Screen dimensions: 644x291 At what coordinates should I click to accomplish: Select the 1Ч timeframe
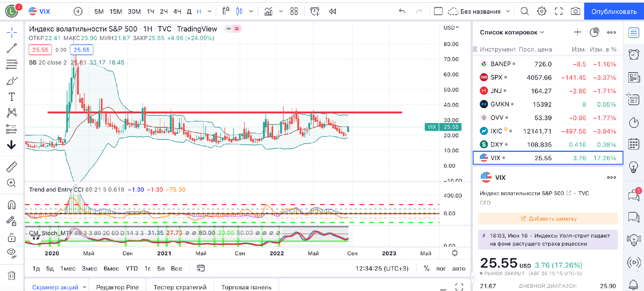click(x=151, y=11)
